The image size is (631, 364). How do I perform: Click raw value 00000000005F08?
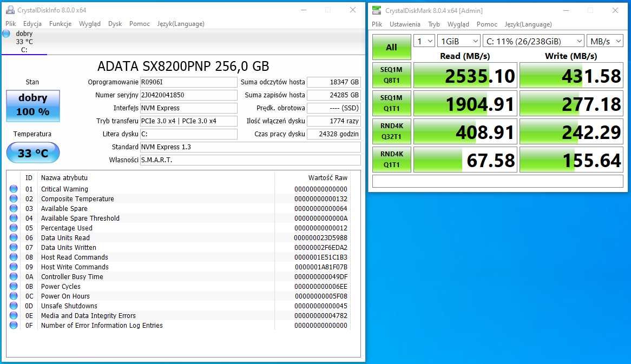pos(321,296)
